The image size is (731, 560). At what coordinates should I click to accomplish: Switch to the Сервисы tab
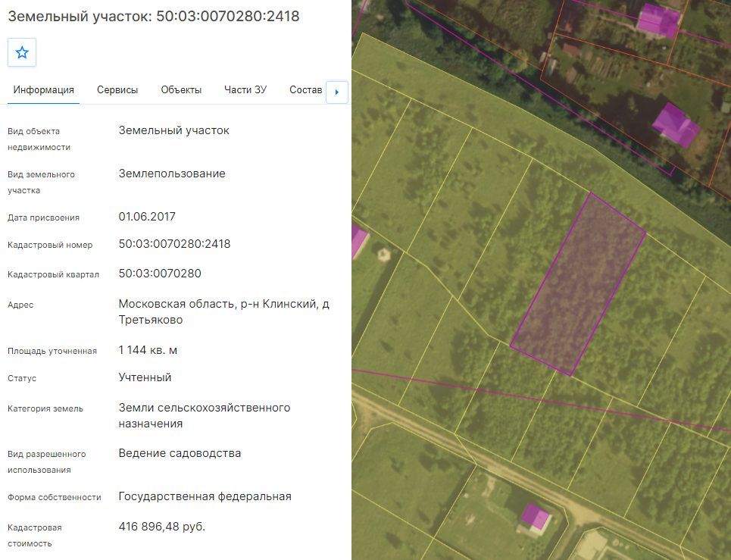point(117,90)
